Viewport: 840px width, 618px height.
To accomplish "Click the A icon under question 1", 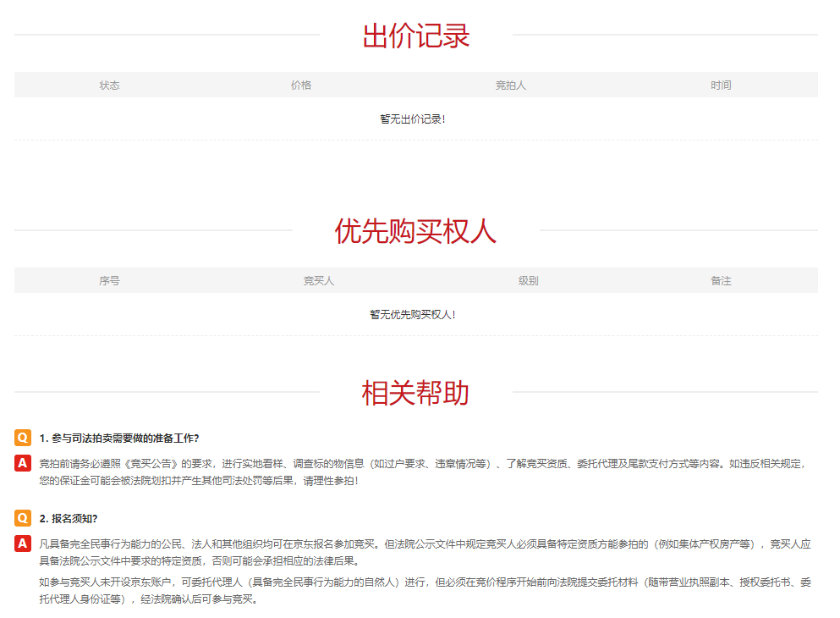I will tap(23, 463).
